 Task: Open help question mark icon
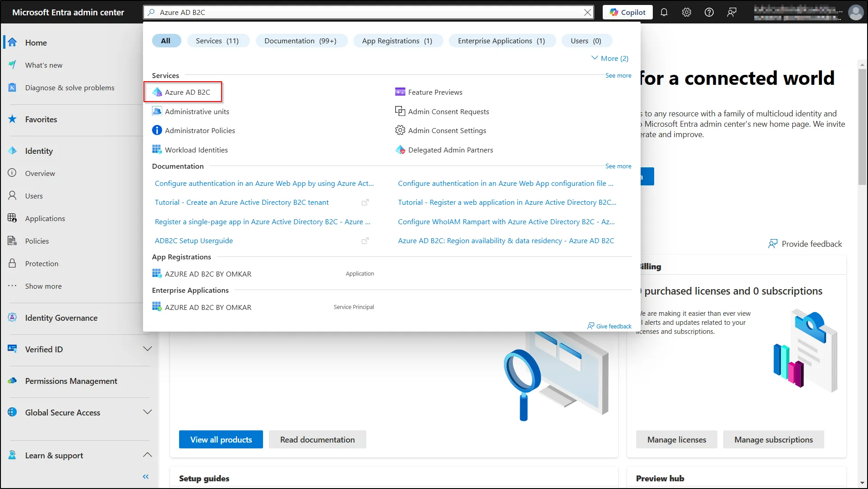pos(709,12)
